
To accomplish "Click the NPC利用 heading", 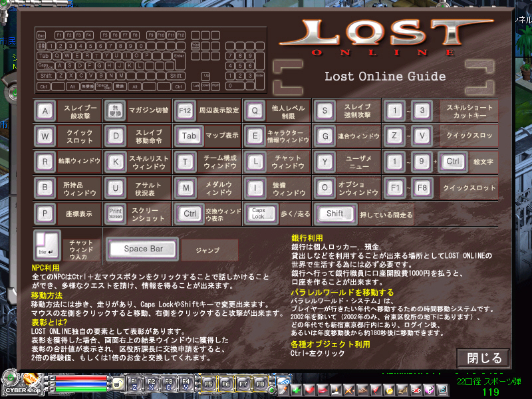I will click(x=46, y=268).
